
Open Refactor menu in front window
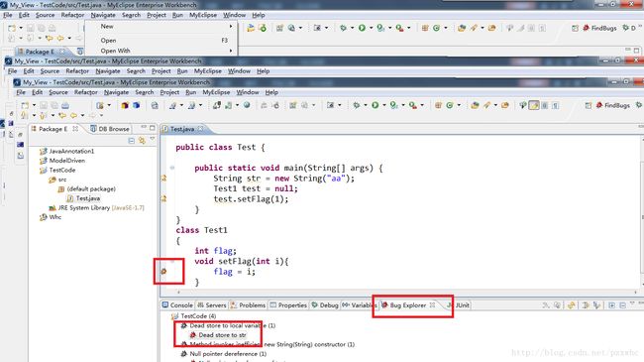[x=86, y=92]
